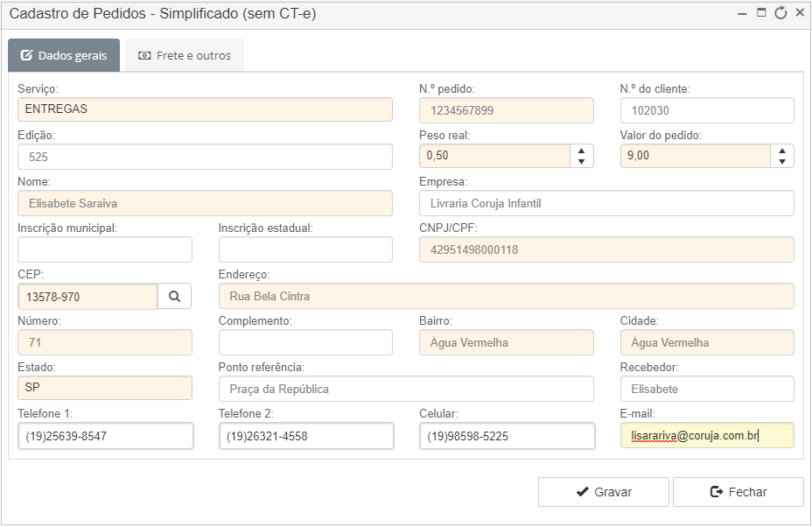Decrease Valor do pedido with the down arrow
This screenshot has width=812, height=527.
point(782,162)
